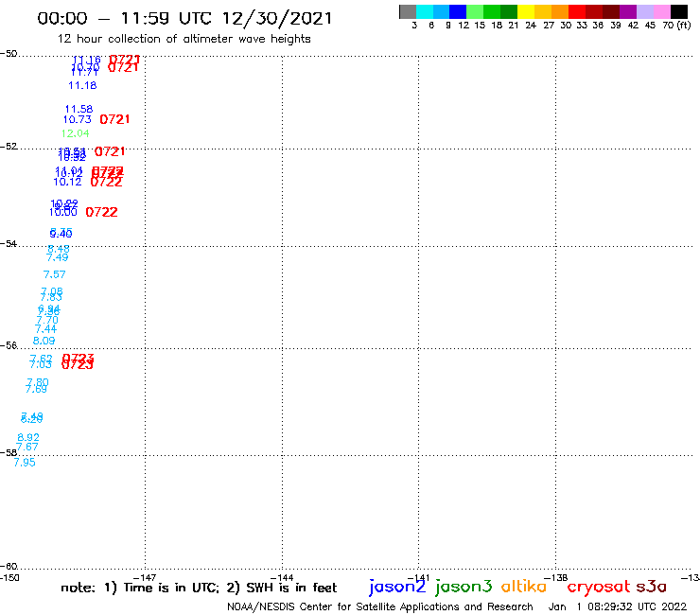Pick the dark blue legend swatch above 12
The width and height of the screenshot is (700, 615).
tap(458, 12)
